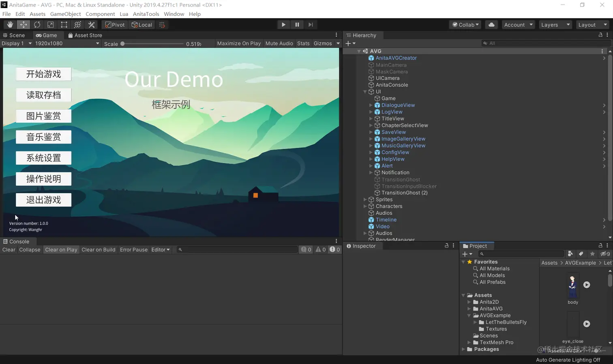Lock the Inspector panel
Viewport: 613px width, 364px height.
(x=446, y=246)
